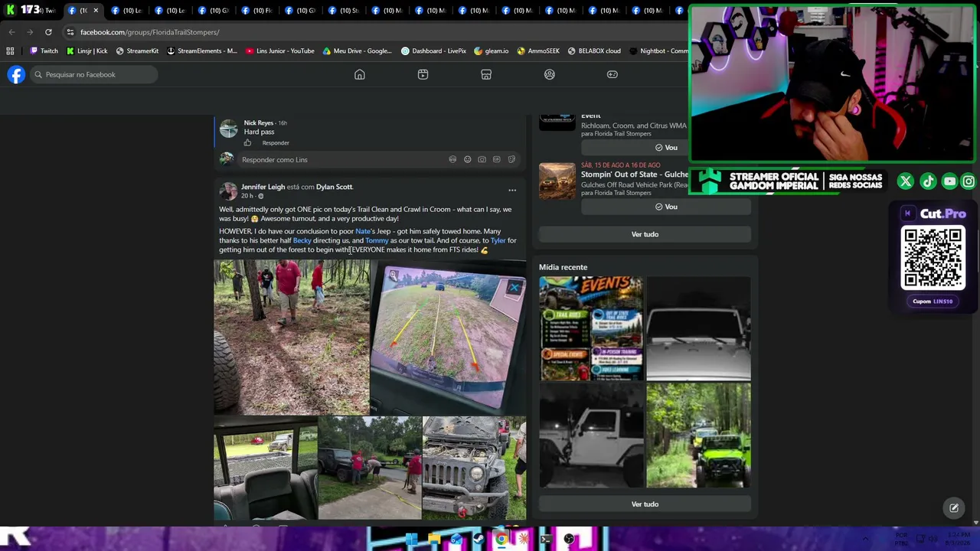Open the backup camera screen photo
The width and height of the screenshot is (980, 551).
(x=449, y=337)
